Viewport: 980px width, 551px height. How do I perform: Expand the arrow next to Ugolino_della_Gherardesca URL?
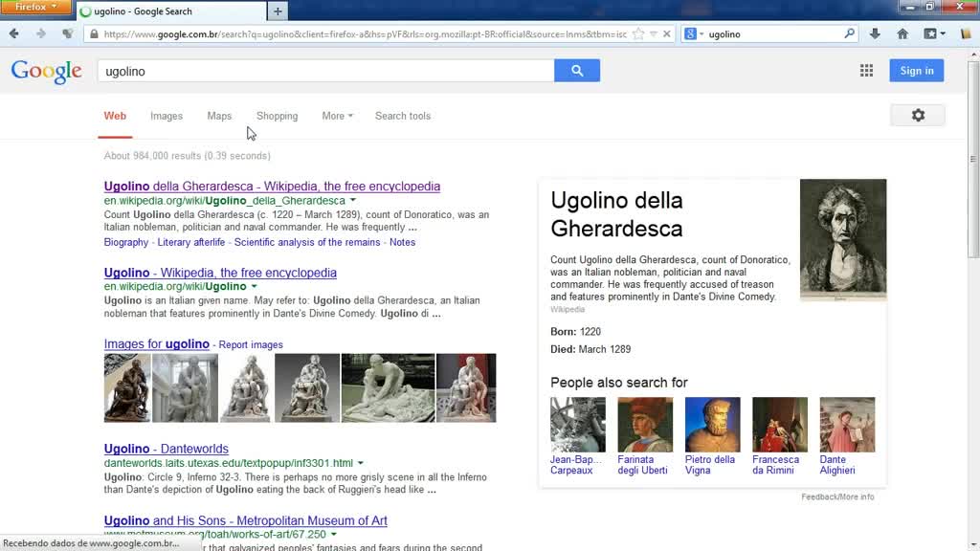(353, 201)
